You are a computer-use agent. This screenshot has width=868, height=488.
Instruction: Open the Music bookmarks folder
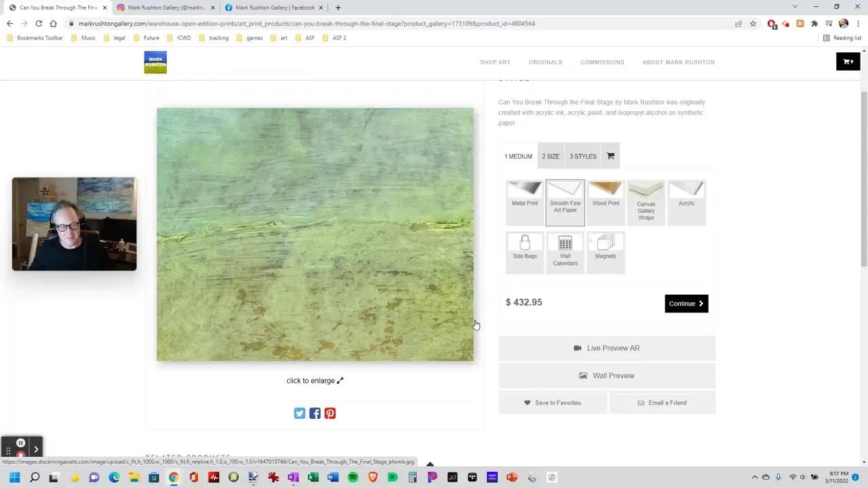click(x=83, y=38)
